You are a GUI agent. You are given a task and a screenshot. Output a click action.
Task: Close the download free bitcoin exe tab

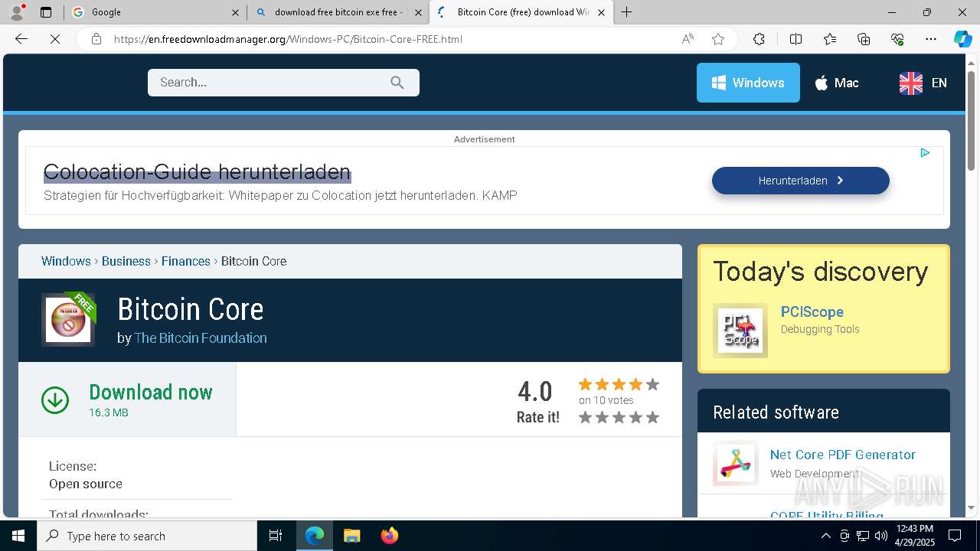click(x=418, y=12)
